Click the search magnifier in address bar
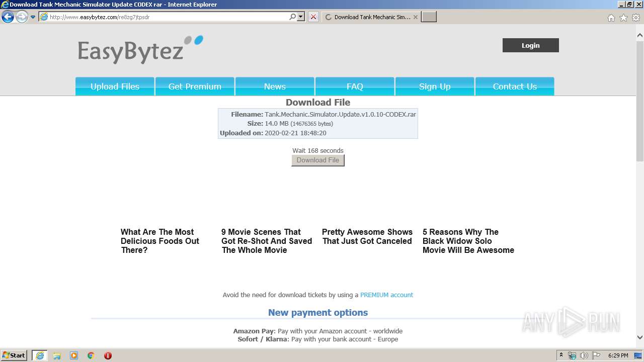The height and width of the screenshot is (362, 644). (293, 17)
